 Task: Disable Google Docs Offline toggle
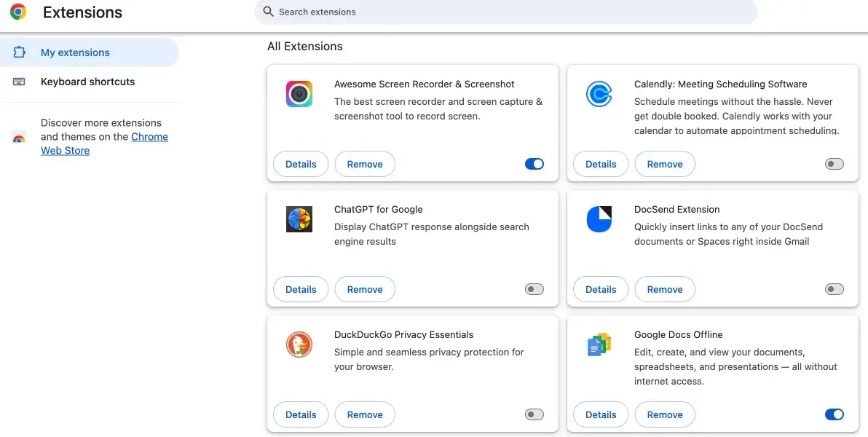click(835, 414)
